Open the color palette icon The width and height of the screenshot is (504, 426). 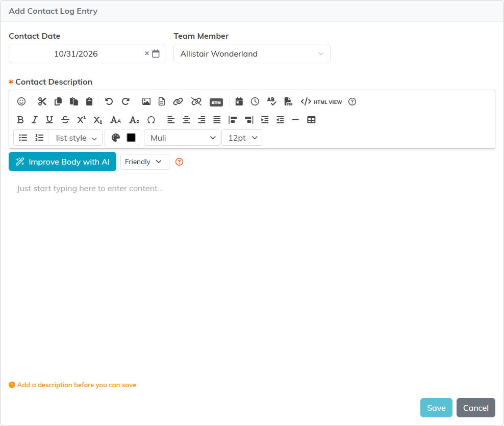115,138
